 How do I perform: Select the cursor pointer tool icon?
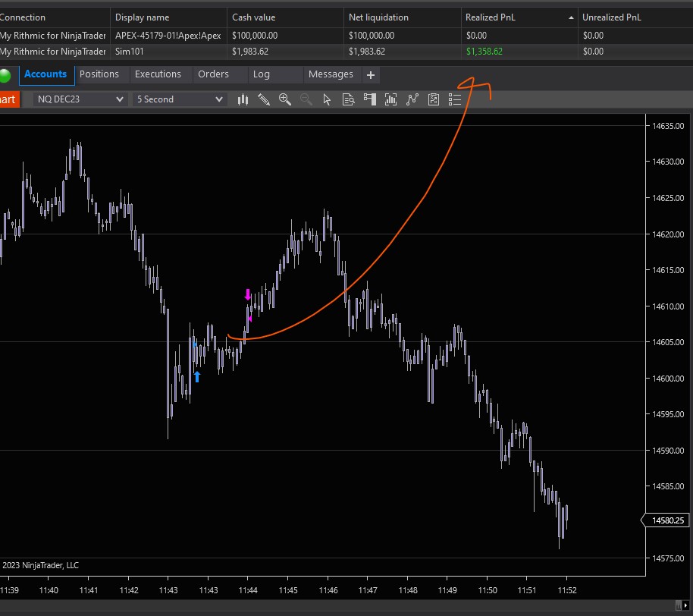[328, 99]
